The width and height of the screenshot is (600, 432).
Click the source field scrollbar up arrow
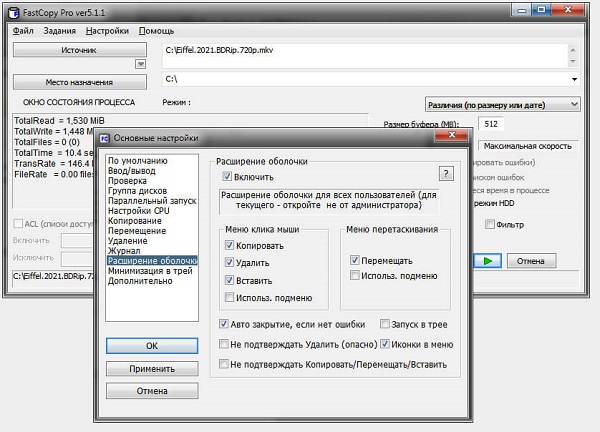573,50
